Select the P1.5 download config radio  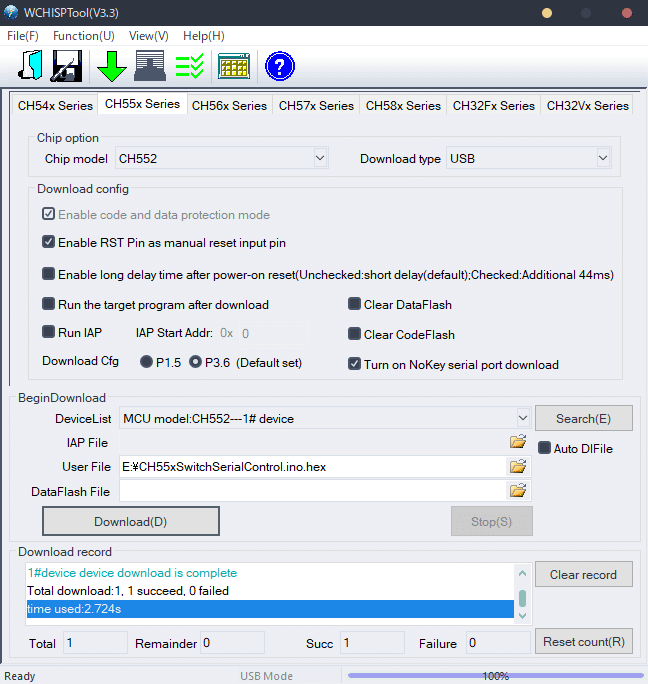point(146,362)
